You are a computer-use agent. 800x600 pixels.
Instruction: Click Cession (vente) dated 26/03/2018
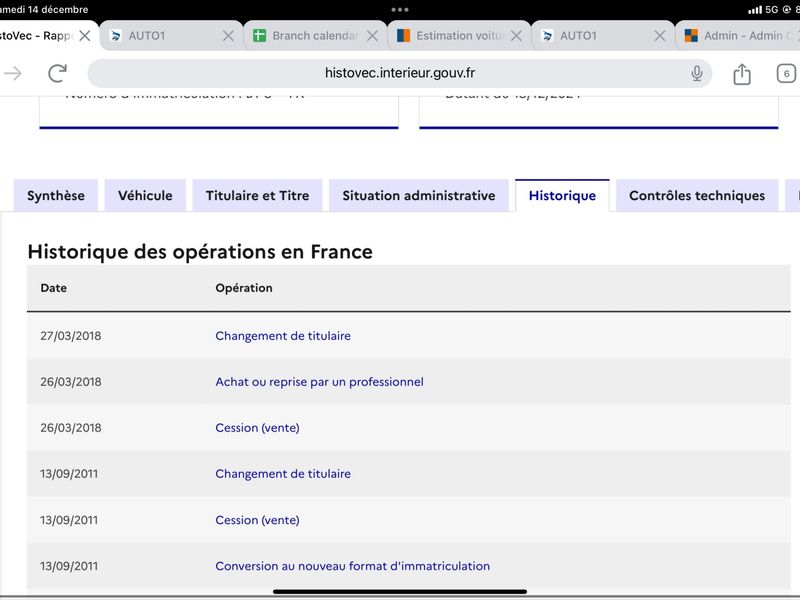[257, 428]
